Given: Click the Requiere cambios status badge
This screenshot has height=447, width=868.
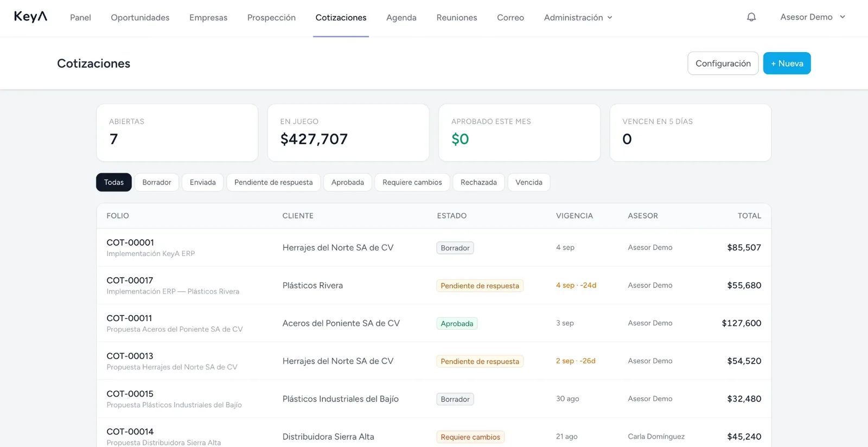Looking at the screenshot, I should [470, 437].
